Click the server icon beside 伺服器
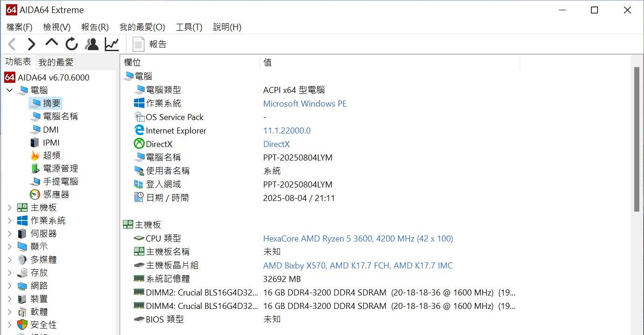Image resolution: width=644 pixels, height=335 pixels. pos(22,234)
